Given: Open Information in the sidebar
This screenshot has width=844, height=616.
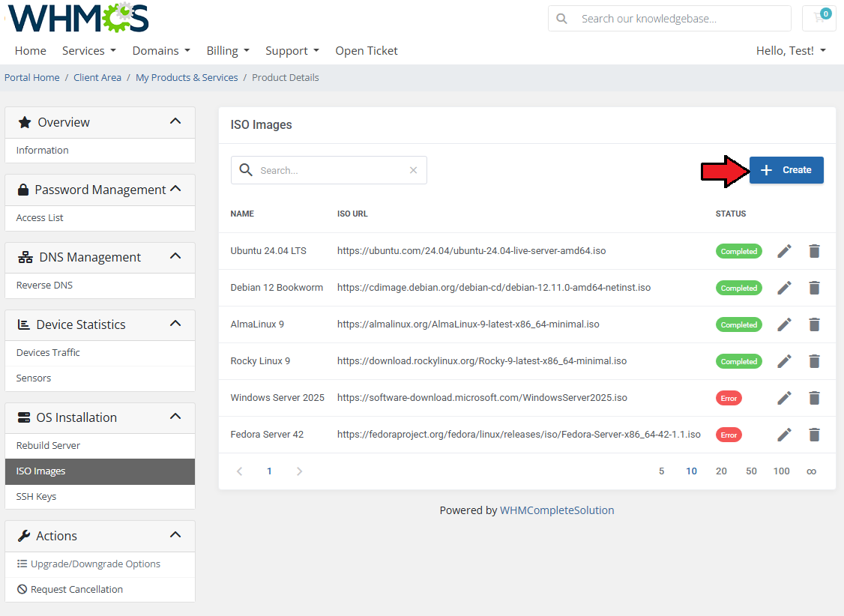Looking at the screenshot, I should point(100,151).
